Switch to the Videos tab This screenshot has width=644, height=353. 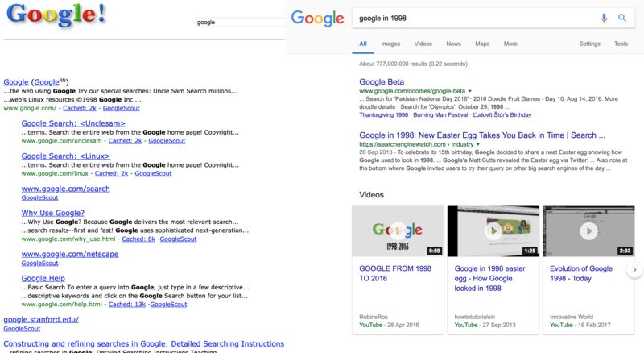(423, 44)
